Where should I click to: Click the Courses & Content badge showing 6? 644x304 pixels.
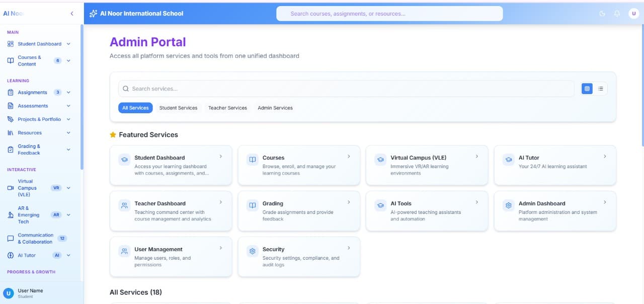[58, 61]
